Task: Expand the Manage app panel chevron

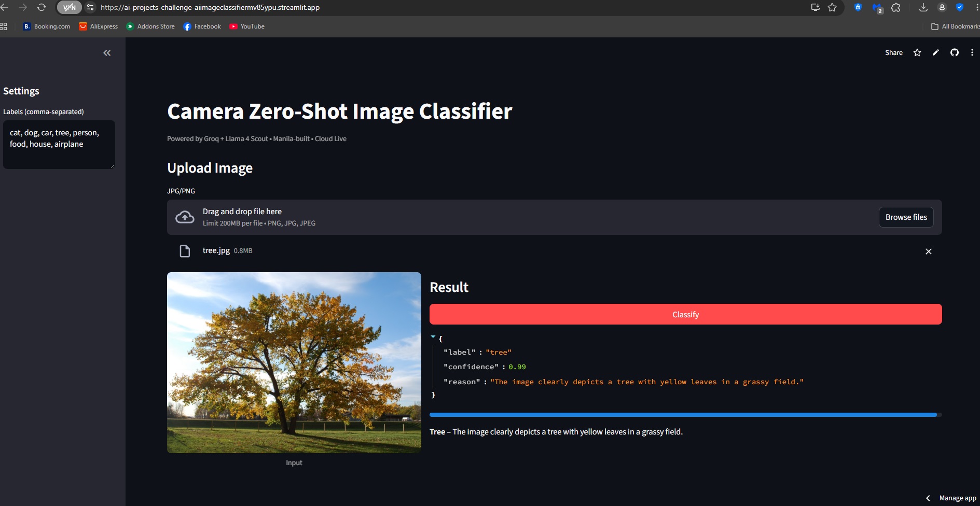Action: pos(928,498)
